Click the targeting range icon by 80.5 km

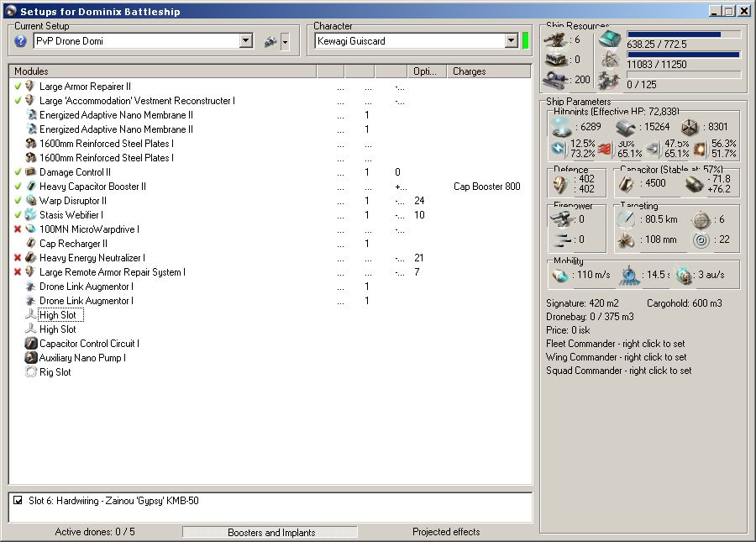626,219
